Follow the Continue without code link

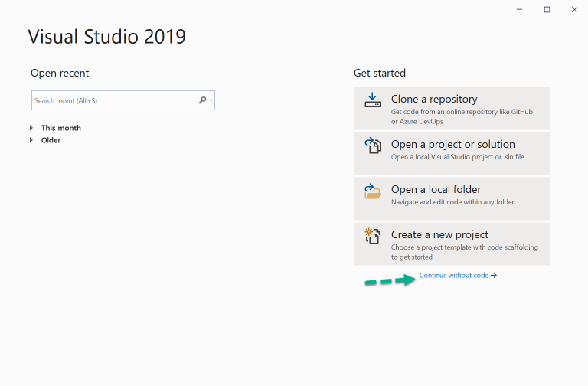(458, 276)
